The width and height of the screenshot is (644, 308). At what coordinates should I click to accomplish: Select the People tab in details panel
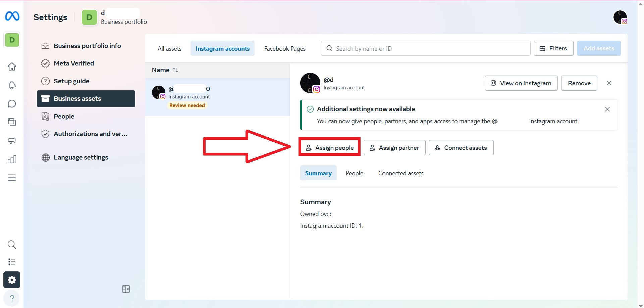(355, 173)
